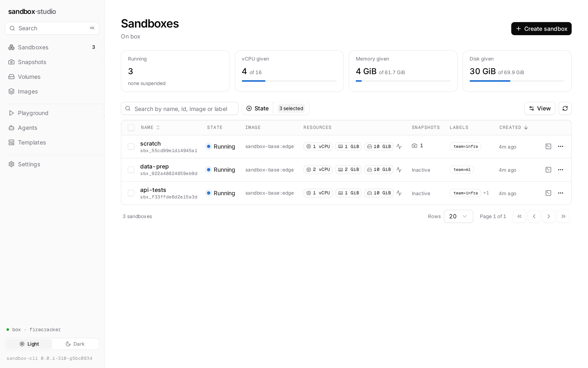Image resolution: width=588 pixels, height=368 pixels.
Task: Select the data-prep sandbox checkbox
Action: tap(131, 170)
